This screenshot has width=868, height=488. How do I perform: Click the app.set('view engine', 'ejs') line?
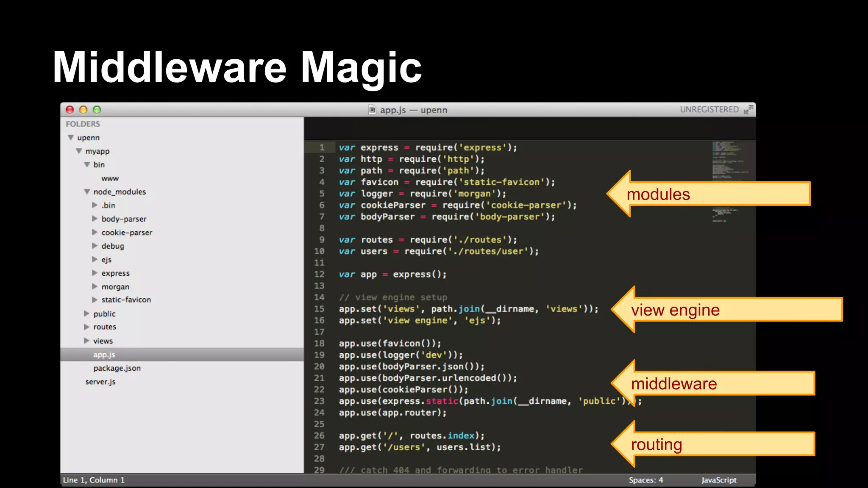point(420,321)
